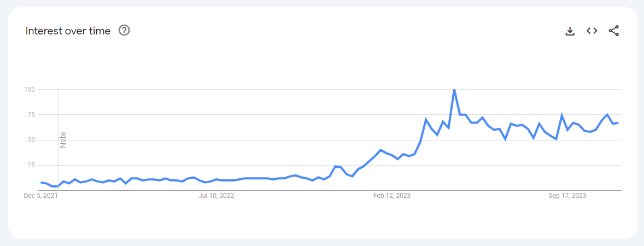The height and width of the screenshot is (246, 644).
Task: Select the Dec 5, 2021 axis label
Action: click(41, 196)
